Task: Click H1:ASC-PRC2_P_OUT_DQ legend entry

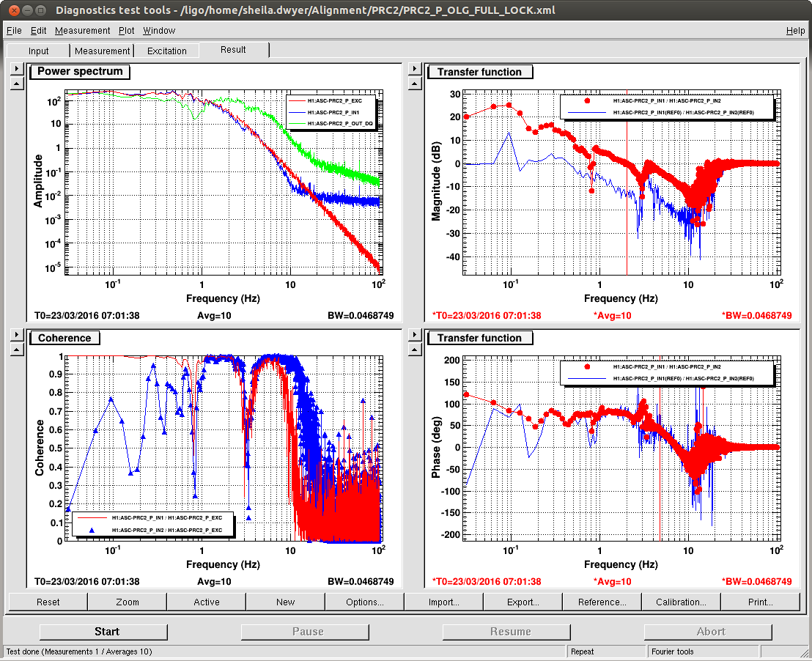Action: 340,123
